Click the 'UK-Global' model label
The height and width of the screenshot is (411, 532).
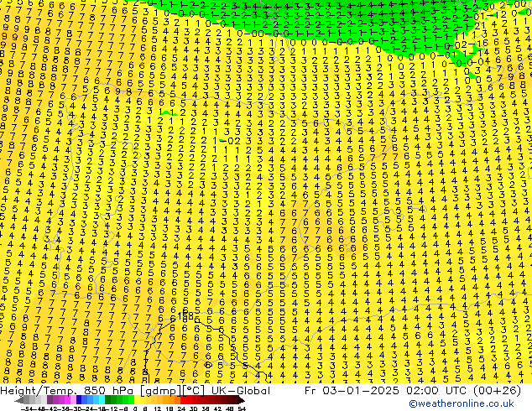pos(241,391)
